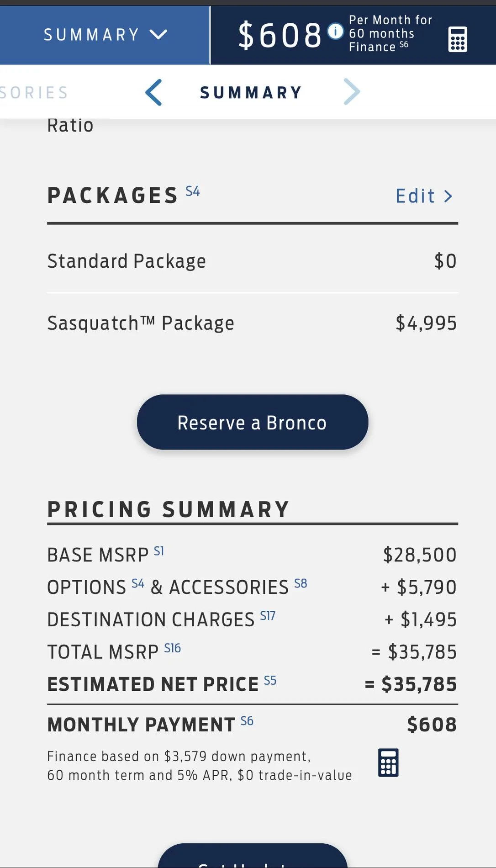Open S5 footnote beside Estimated Net Price
This screenshot has width=496, height=868.
click(x=270, y=681)
